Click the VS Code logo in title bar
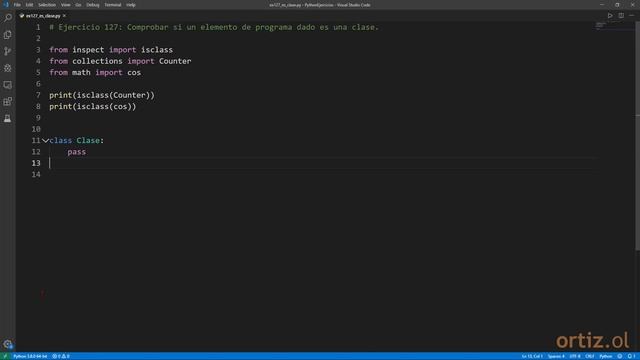 pos(6,5)
